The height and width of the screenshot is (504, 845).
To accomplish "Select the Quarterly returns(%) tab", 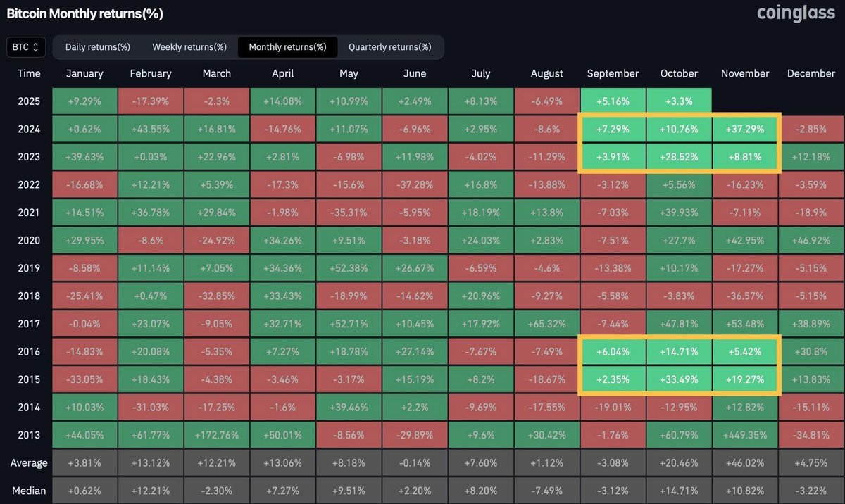I will (x=390, y=46).
